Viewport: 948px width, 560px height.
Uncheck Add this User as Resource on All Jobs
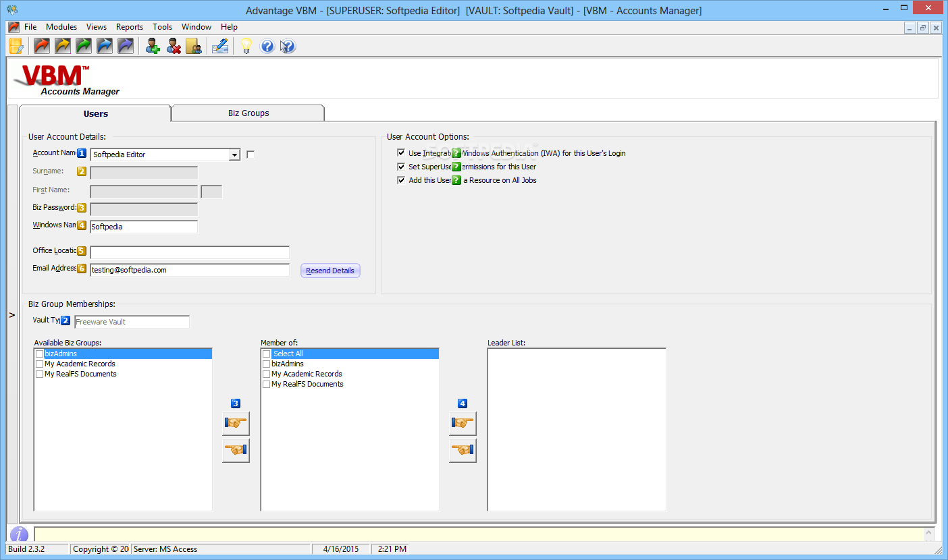[x=401, y=180]
